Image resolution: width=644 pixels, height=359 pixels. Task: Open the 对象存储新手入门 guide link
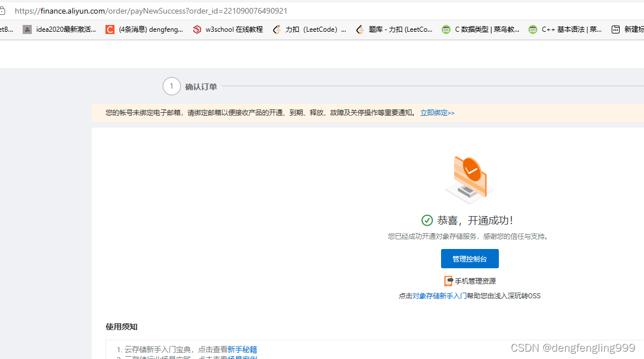tap(439, 295)
